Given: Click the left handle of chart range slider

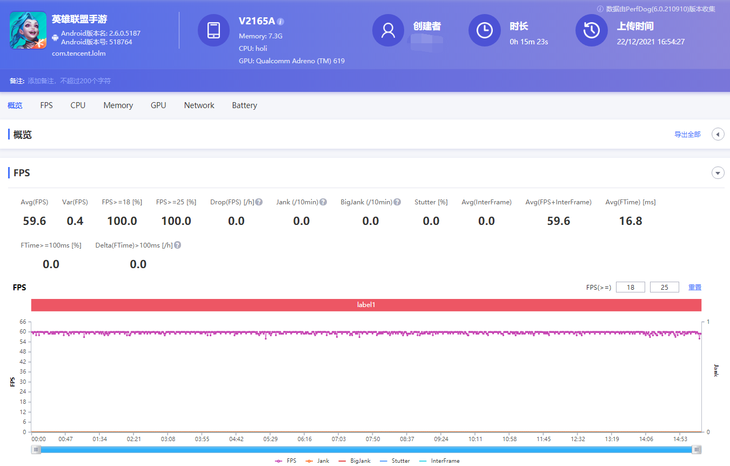Looking at the screenshot, I should coord(36,449).
